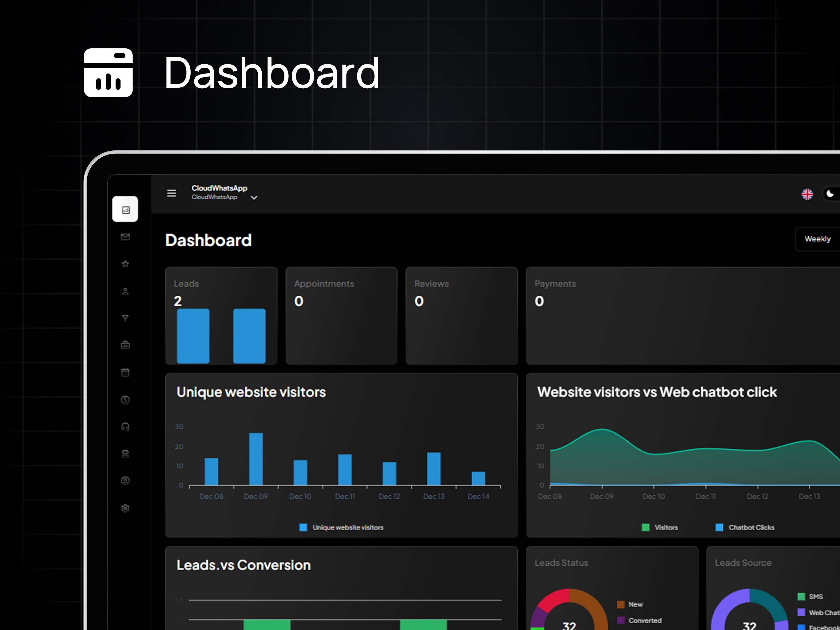
Task: Click the 'Dashboard' page heading inside the app
Action: (x=208, y=240)
